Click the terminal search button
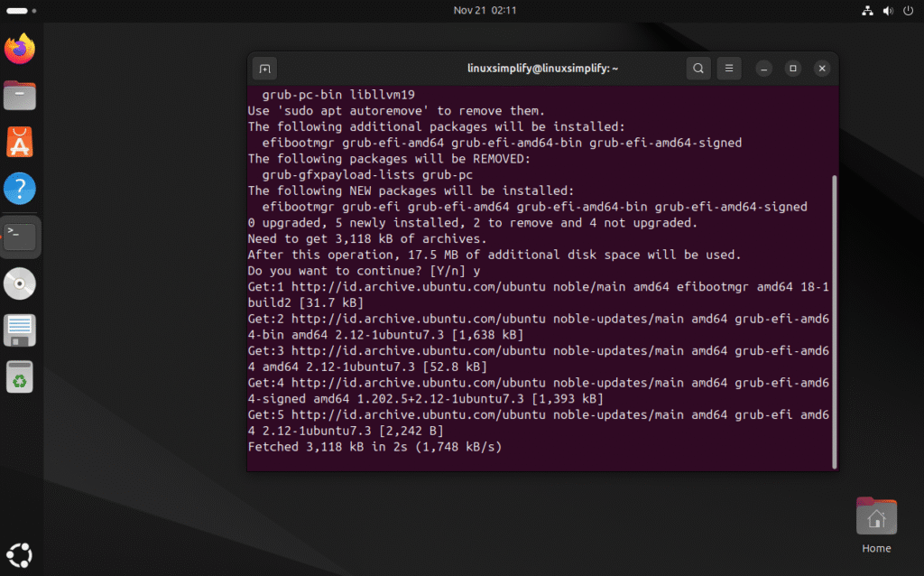 coord(698,69)
